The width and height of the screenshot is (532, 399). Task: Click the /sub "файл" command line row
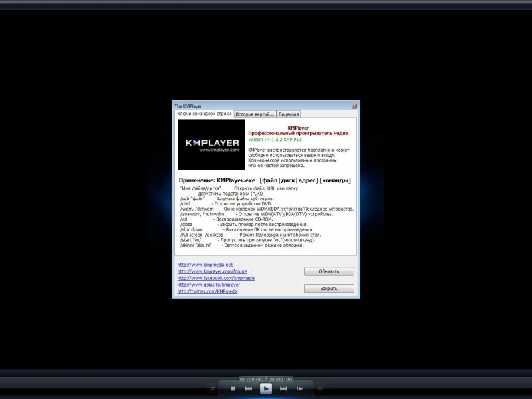[x=227, y=198]
